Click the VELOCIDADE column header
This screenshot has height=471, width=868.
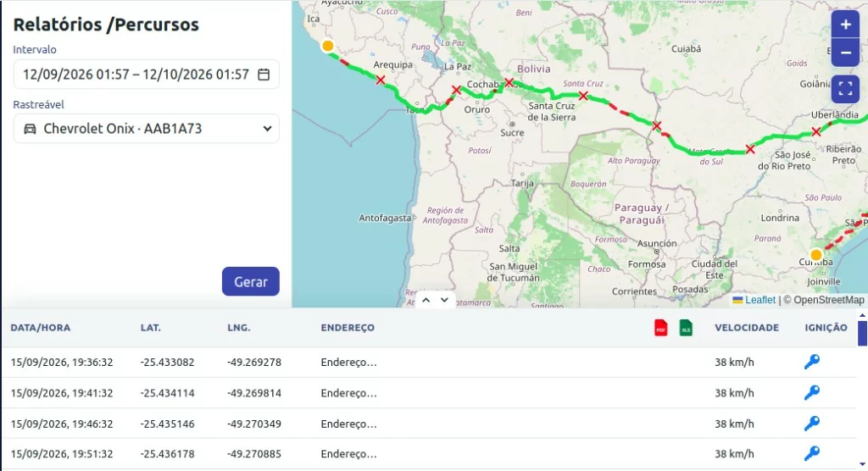[x=747, y=328]
